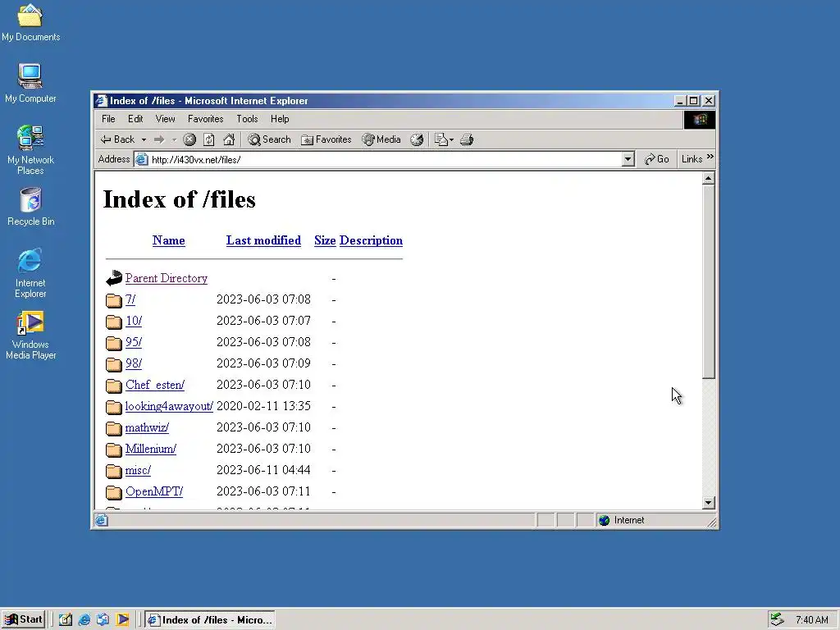This screenshot has width=840, height=630.
Task: Open the File menu
Action: tap(108, 119)
